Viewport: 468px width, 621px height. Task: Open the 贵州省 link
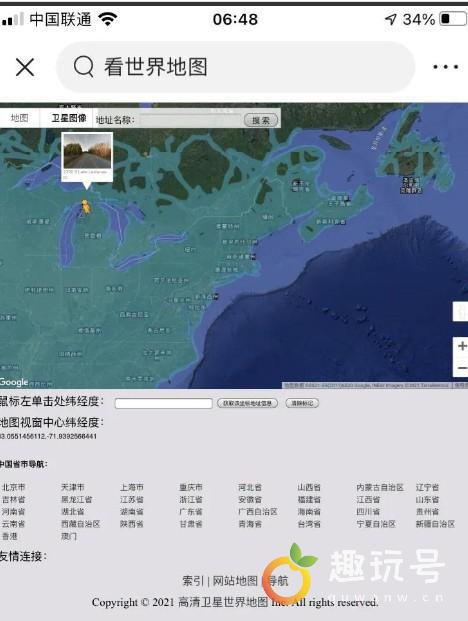(427, 512)
